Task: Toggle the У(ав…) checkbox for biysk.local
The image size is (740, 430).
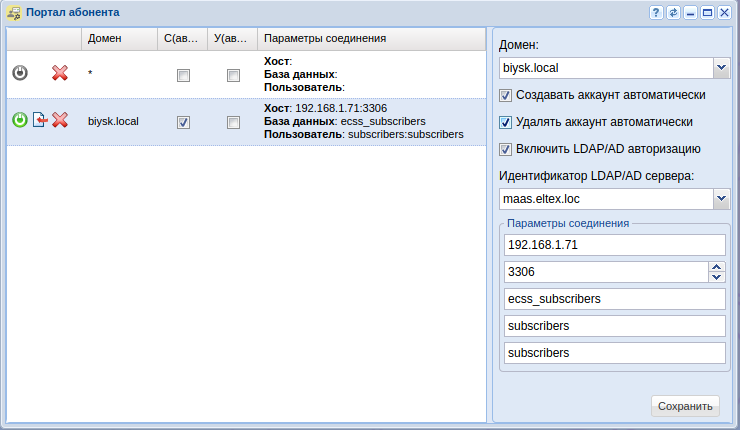Action: (x=233, y=122)
